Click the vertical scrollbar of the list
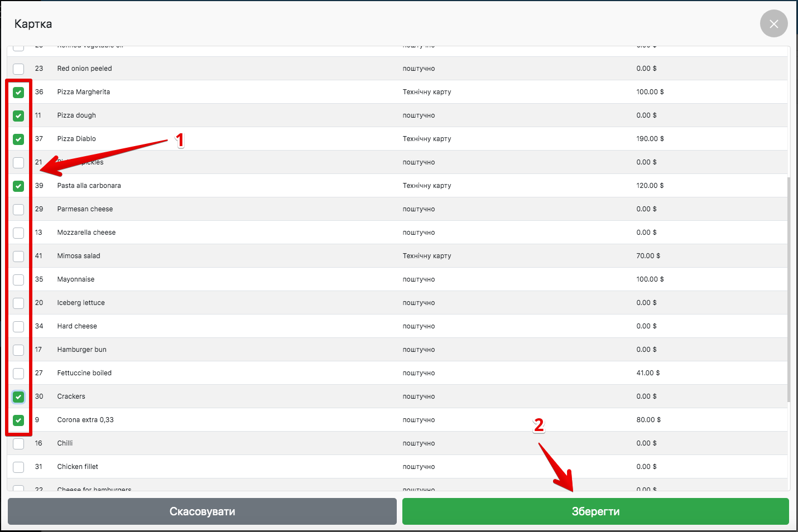The width and height of the screenshot is (798, 532). pyautogui.click(x=789, y=290)
